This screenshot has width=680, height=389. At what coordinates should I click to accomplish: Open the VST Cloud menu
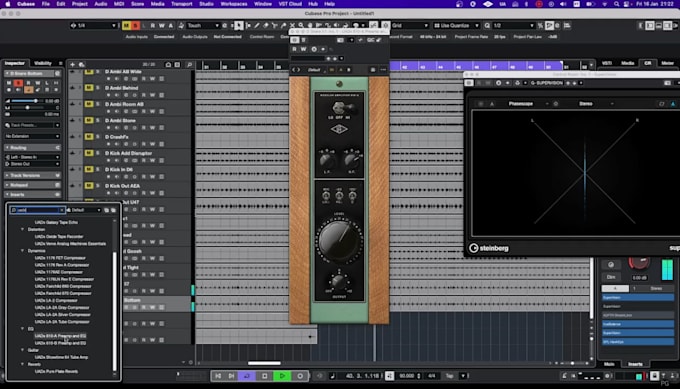click(x=290, y=4)
